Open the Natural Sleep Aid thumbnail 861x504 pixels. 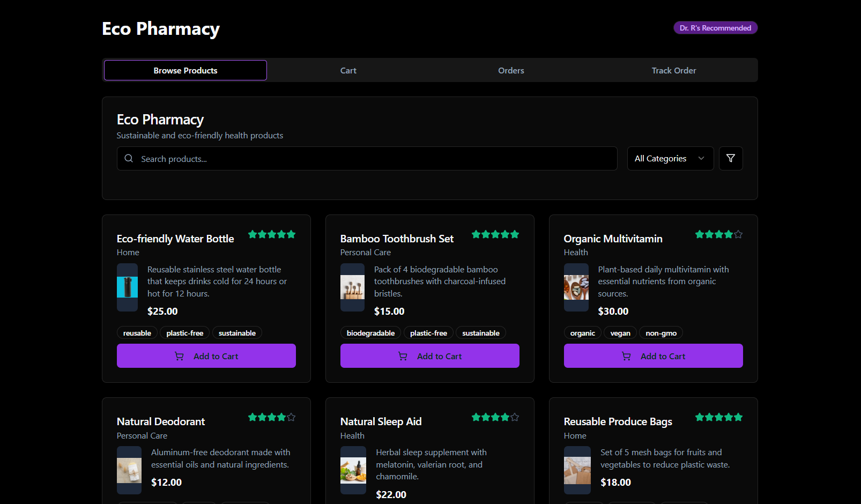pyautogui.click(x=353, y=470)
